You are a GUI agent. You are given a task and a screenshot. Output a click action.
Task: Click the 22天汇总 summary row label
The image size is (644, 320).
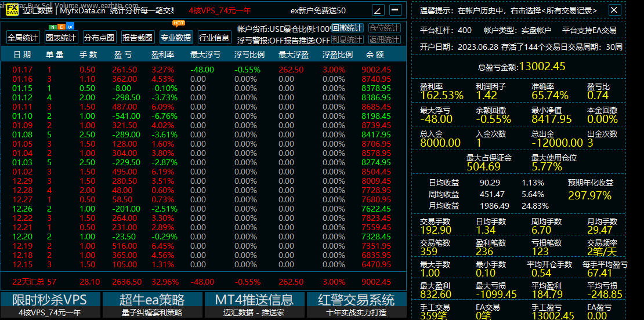coord(29,282)
